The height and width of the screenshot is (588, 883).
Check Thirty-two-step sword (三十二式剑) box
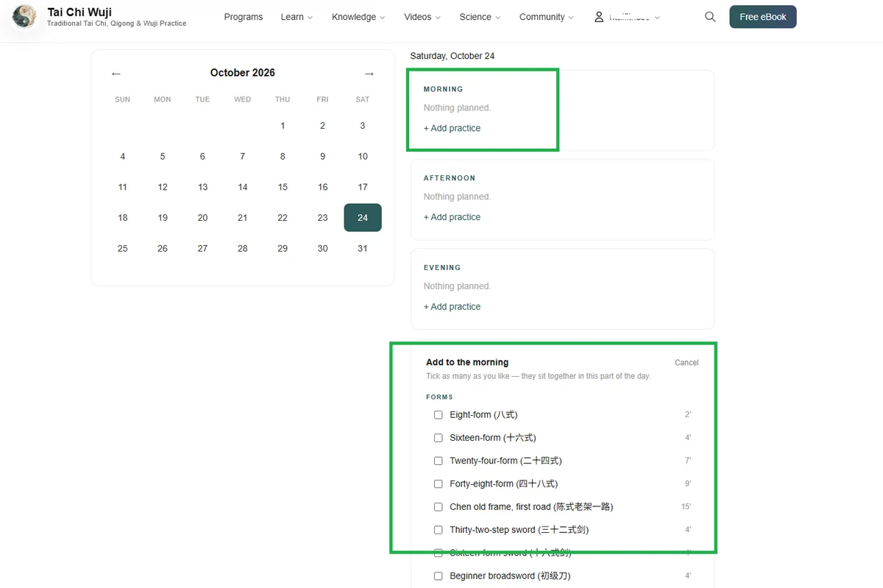439,530
